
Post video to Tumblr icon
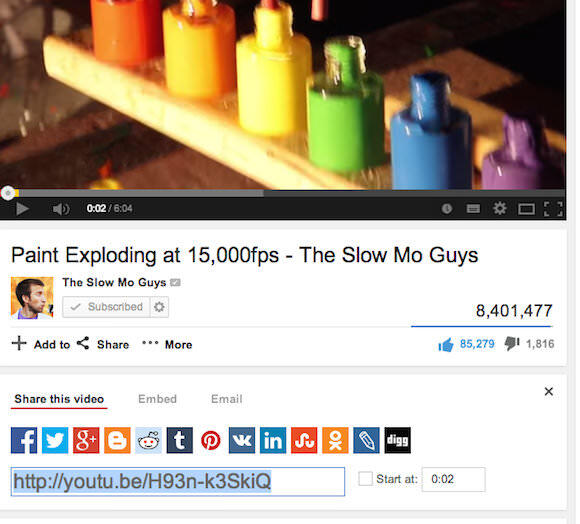point(180,440)
